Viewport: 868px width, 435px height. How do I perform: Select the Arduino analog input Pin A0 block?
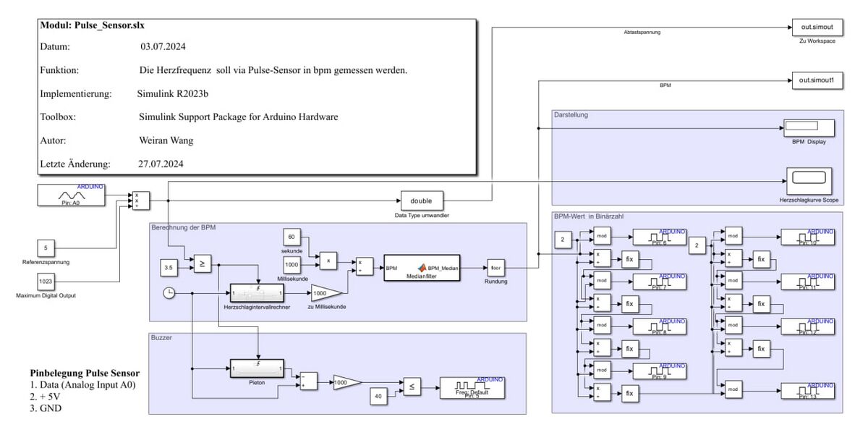click(72, 195)
